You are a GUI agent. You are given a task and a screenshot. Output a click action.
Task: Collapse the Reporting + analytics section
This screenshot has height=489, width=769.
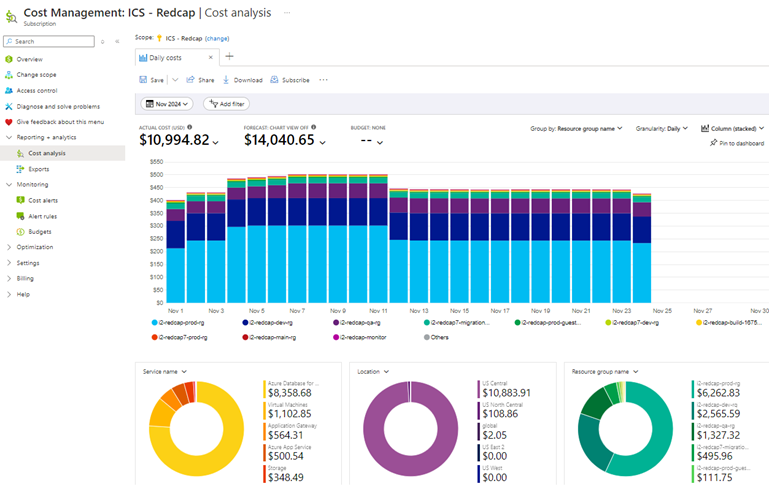tap(9, 137)
